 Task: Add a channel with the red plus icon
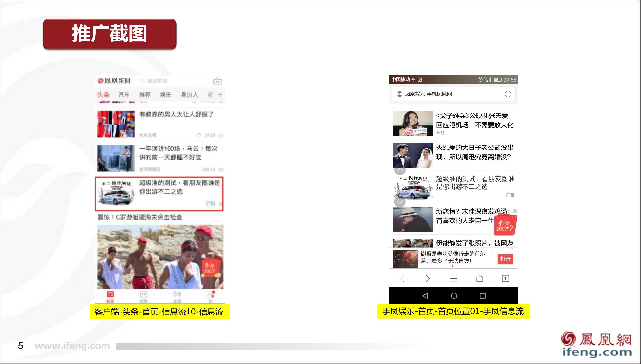[220, 95]
